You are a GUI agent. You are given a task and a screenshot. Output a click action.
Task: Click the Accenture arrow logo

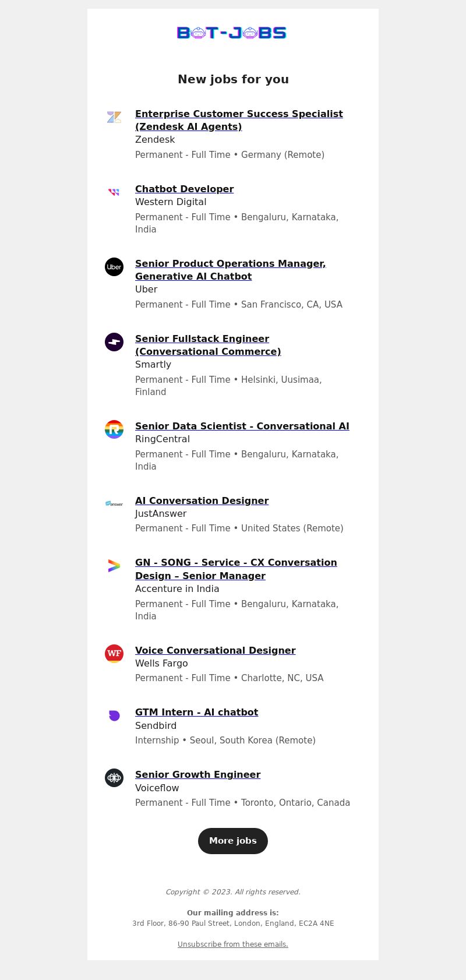114,566
